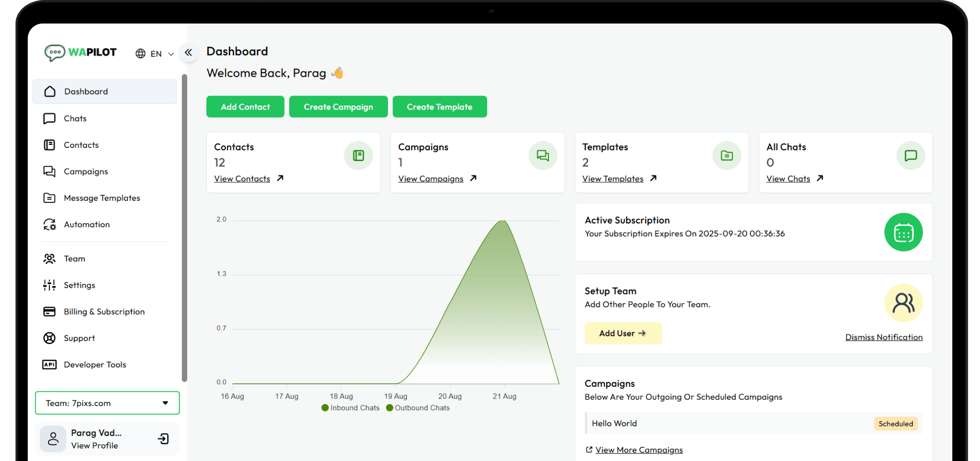Open the EN language dropdown chevron
This screenshot has width=980, height=461.
coord(171,54)
